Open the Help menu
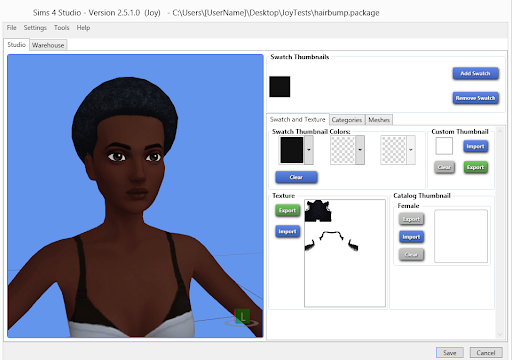 tap(83, 28)
